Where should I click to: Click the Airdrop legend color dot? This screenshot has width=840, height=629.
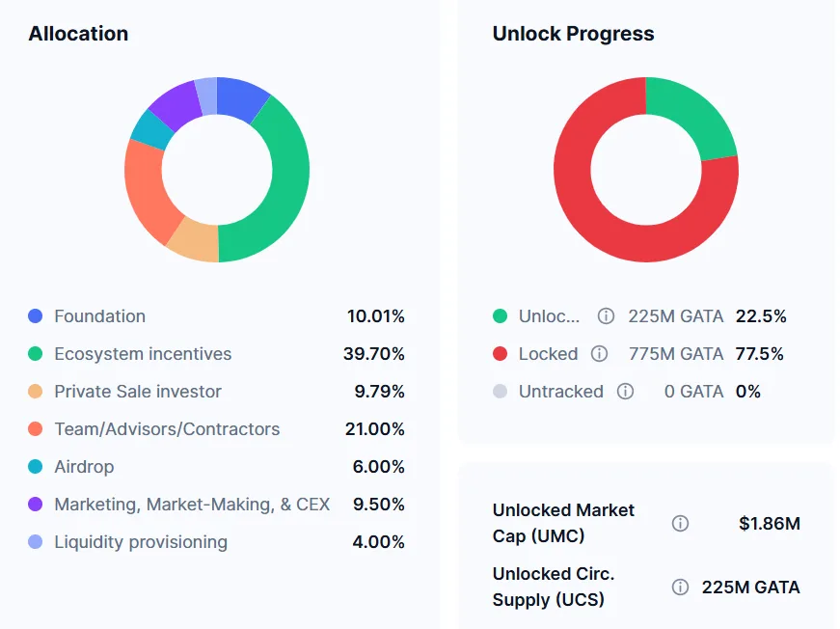click(36, 467)
